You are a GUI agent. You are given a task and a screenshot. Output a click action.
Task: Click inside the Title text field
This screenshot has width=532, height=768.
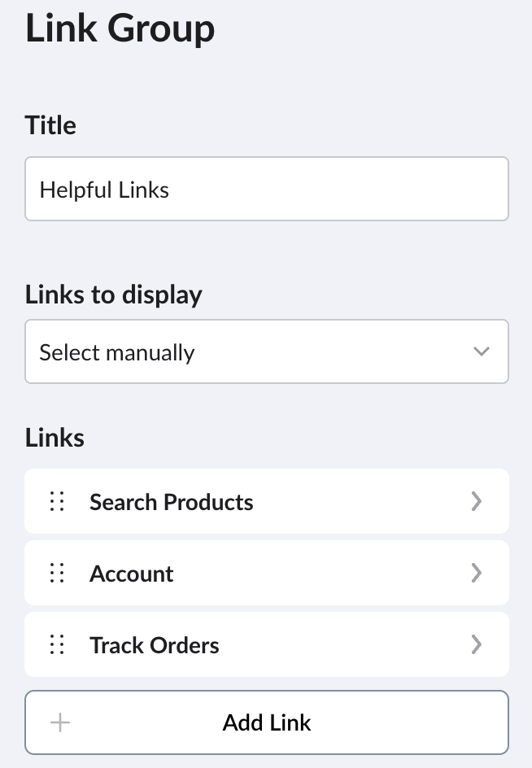point(267,189)
